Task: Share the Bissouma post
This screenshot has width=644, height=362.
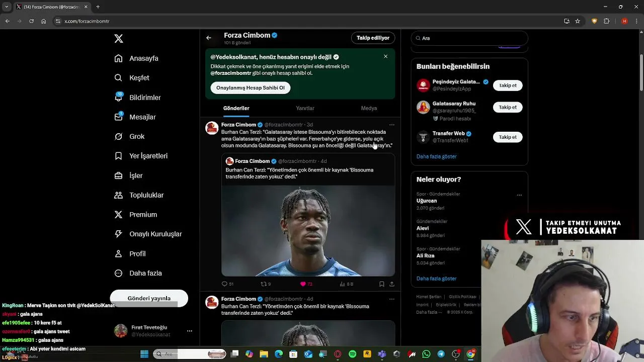Action: click(392, 284)
